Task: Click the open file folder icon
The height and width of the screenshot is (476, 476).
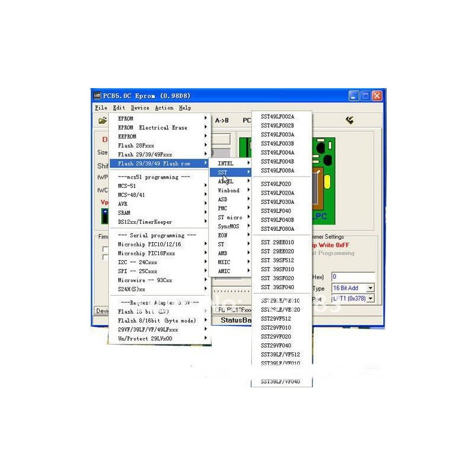Action: (x=102, y=121)
